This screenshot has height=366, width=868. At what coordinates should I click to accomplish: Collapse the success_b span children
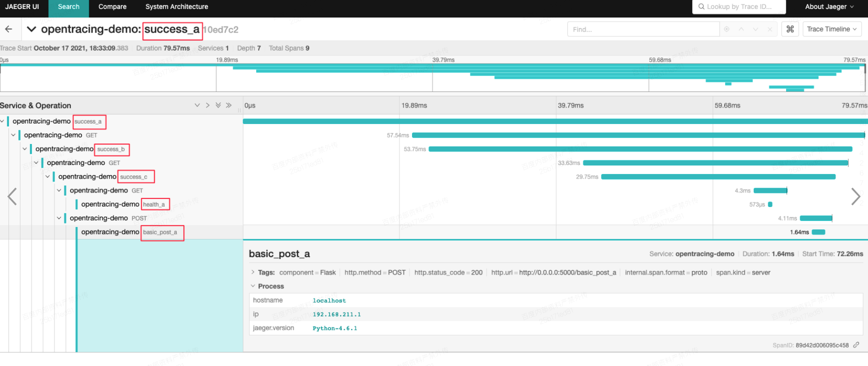[x=25, y=149]
